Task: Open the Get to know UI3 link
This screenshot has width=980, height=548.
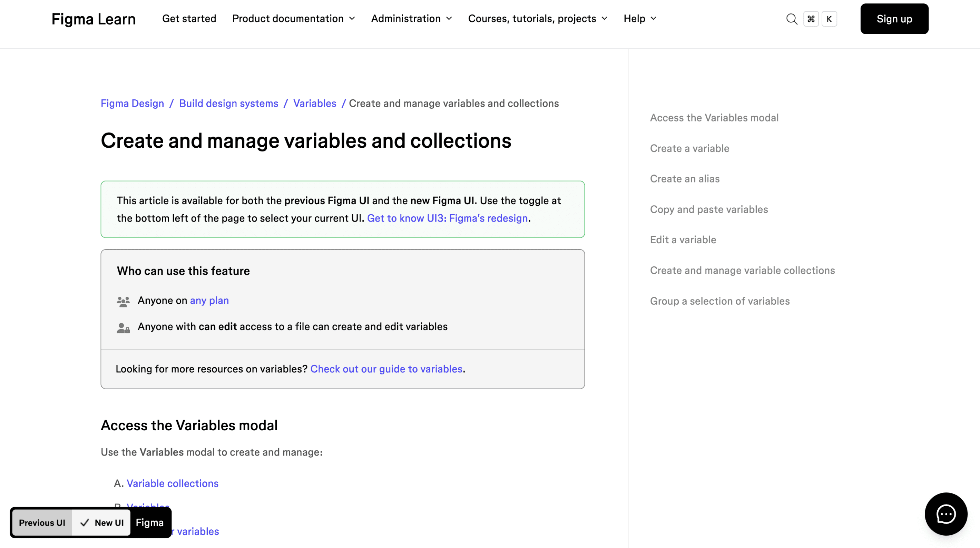Action: pos(447,218)
